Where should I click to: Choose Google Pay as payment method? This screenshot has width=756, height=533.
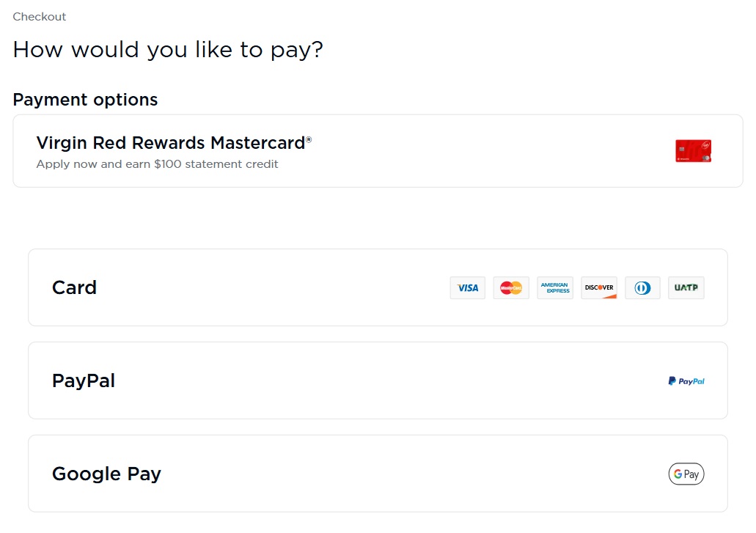click(378, 474)
